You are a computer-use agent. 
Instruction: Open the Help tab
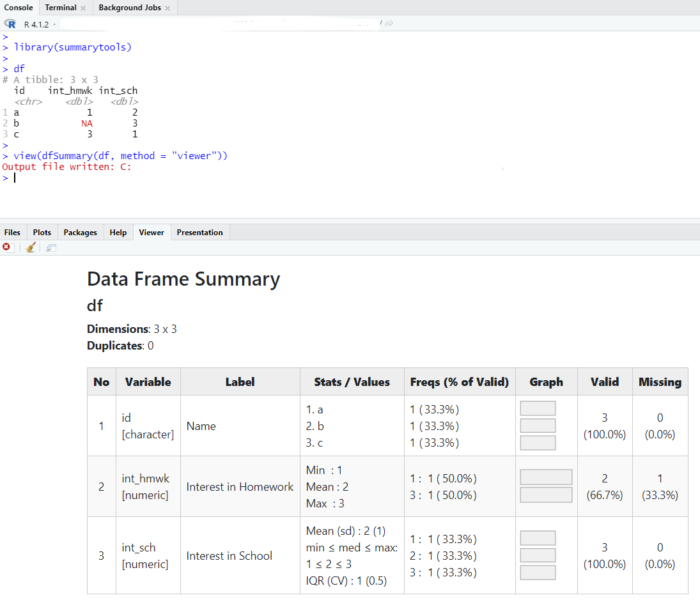tap(118, 233)
